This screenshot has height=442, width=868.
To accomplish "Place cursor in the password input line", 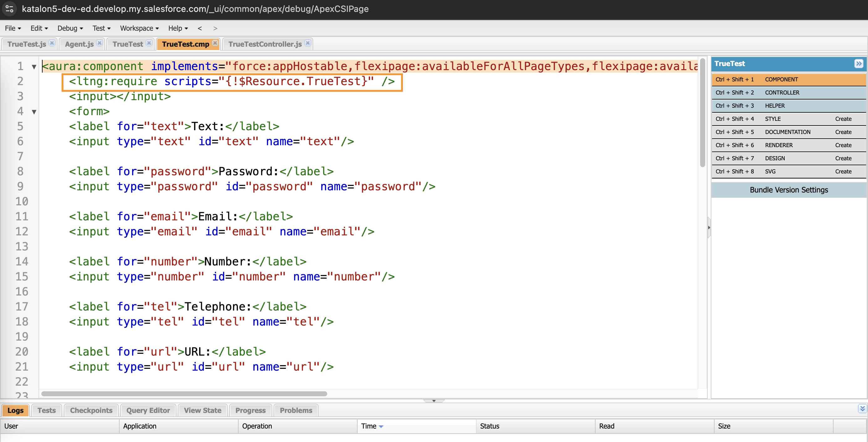I will 252,187.
